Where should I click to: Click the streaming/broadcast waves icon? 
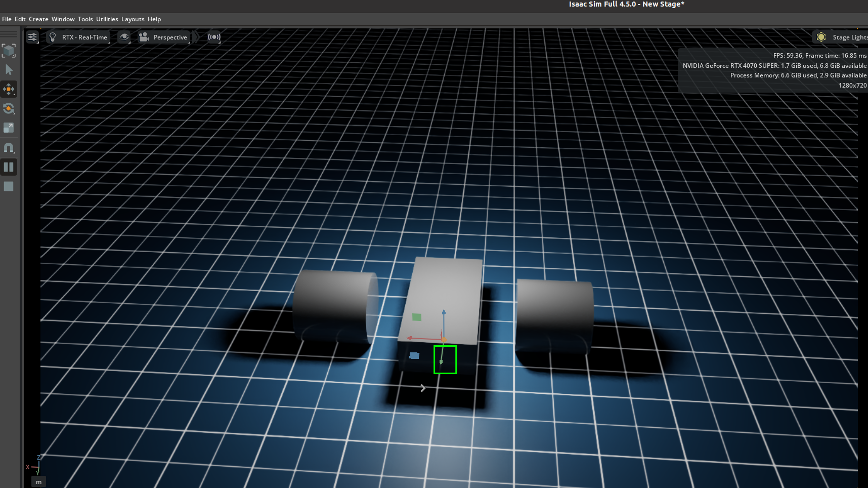(x=214, y=37)
